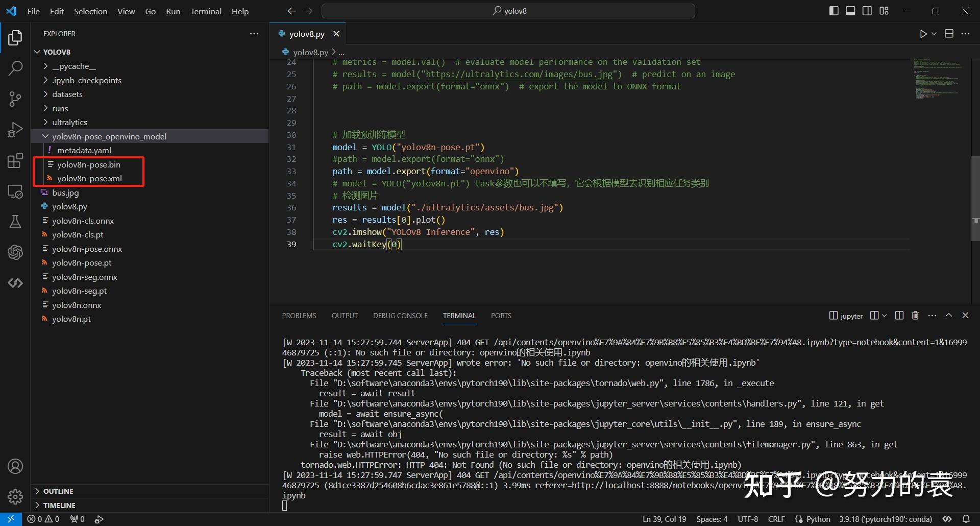Open the Search view in activity bar
980x526 pixels.
[15, 68]
